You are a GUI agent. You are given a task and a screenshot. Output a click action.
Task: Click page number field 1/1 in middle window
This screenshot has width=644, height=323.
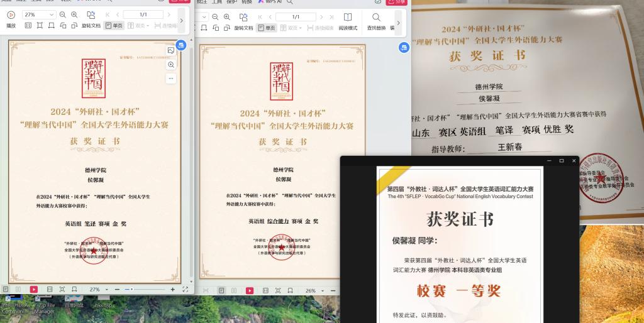[x=296, y=17]
